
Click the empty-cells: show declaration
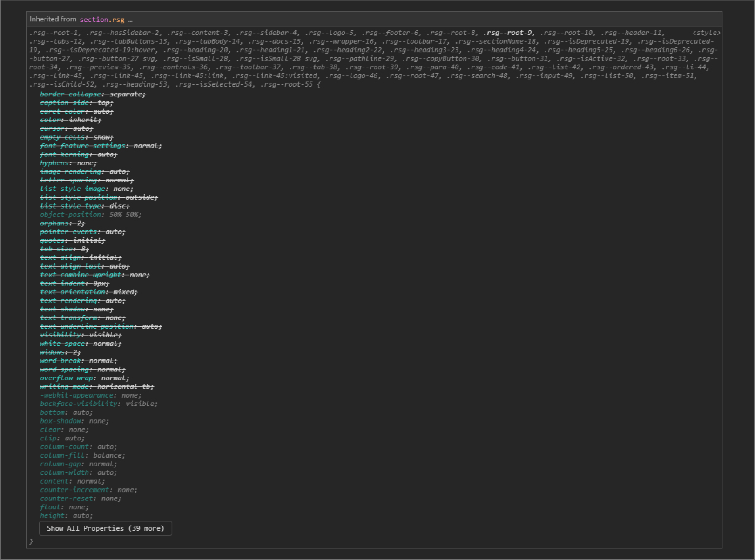tap(76, 137)
